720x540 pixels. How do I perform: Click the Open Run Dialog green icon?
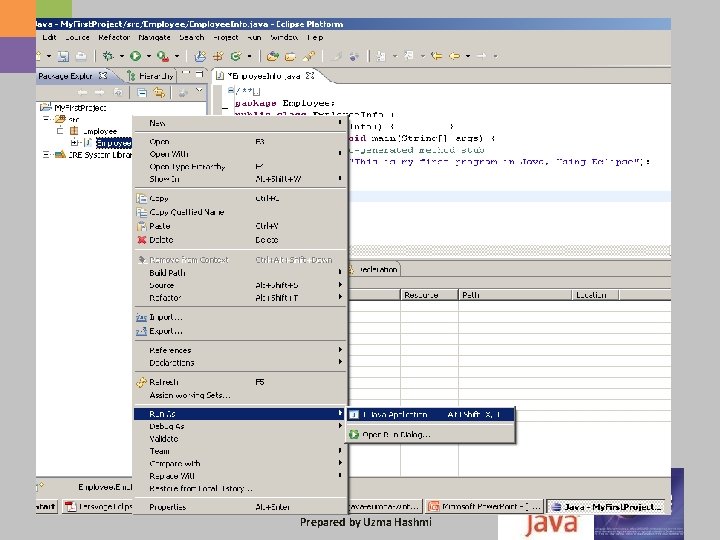[x=354, y=434]
